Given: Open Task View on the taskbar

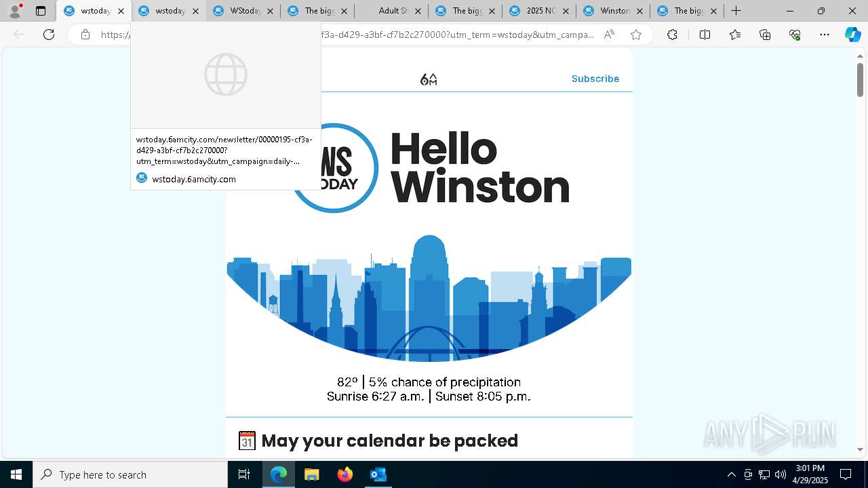Looking at the screenshot, I should [244, 474].
